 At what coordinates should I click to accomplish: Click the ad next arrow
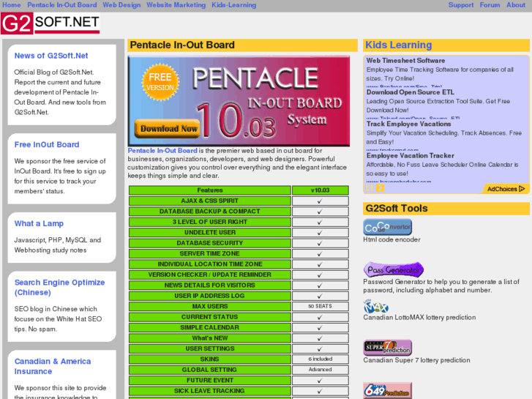pyautogui.click(x=380, y=187)
